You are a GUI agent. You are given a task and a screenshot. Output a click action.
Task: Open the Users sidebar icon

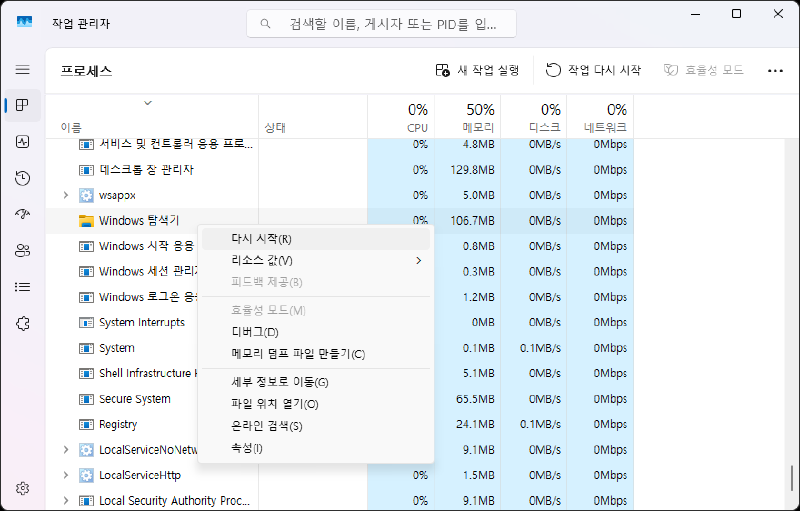pyautogui.click(x=22, y=250)
